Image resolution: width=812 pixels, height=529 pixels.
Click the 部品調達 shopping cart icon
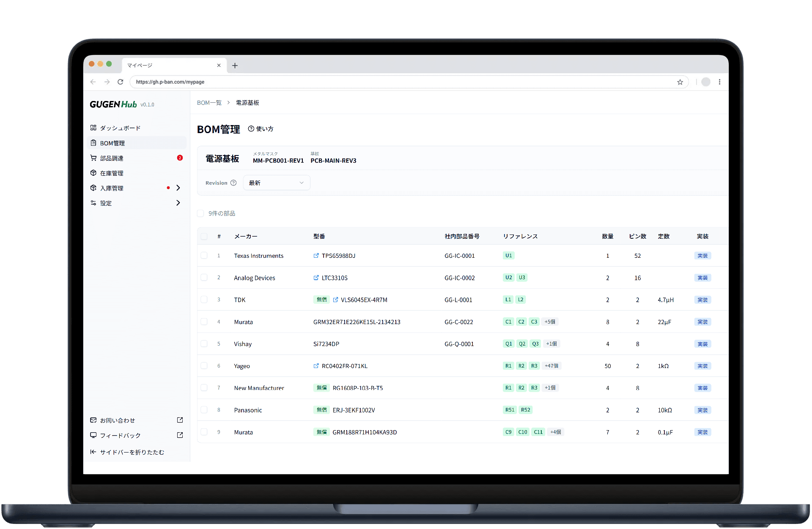93,158
